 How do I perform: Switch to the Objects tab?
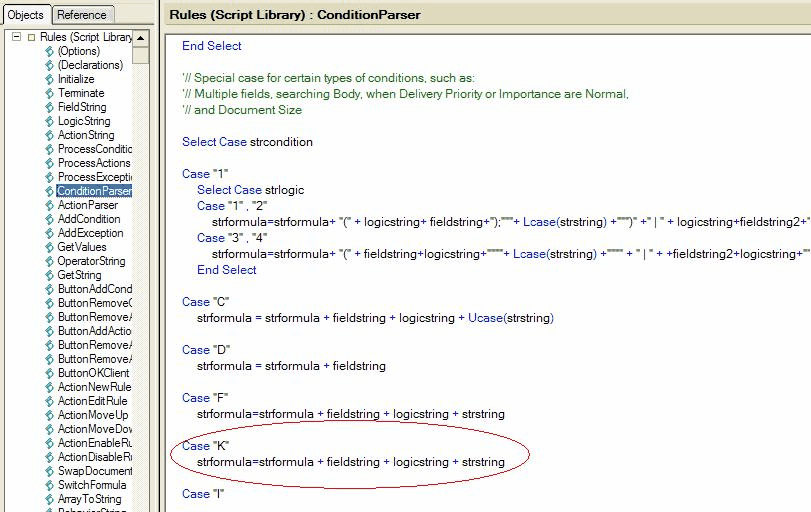click(26, 15)
